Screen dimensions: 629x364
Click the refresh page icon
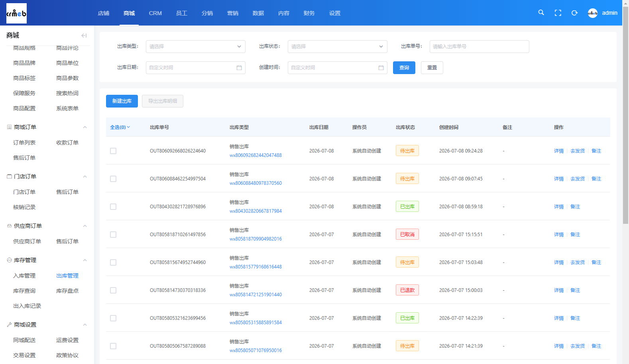574,13
